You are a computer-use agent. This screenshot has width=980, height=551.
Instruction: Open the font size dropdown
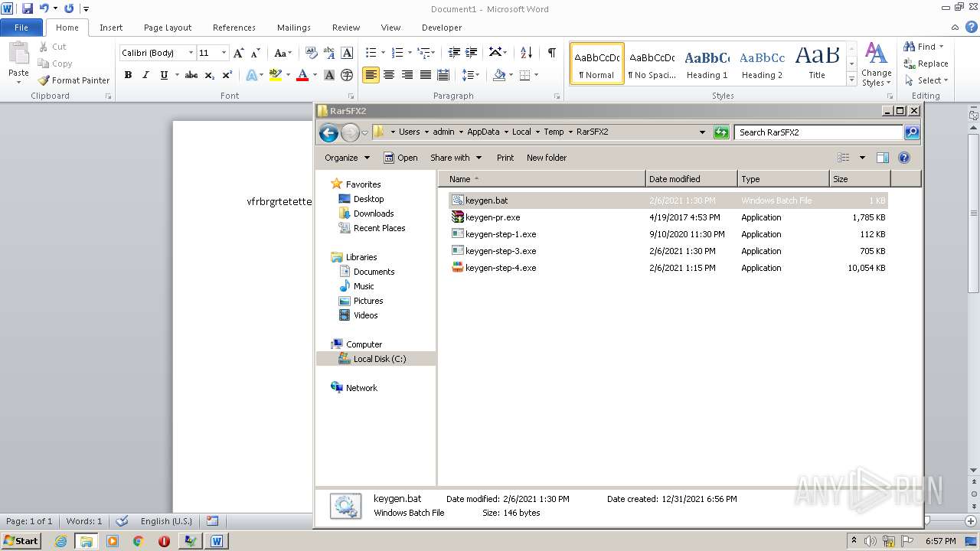pyautogui.click(x=224, y=53)
